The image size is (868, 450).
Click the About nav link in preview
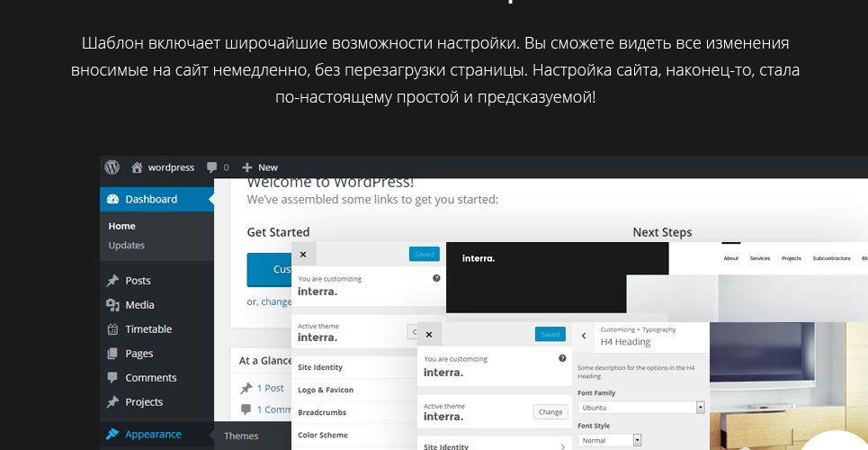(731, 258)
